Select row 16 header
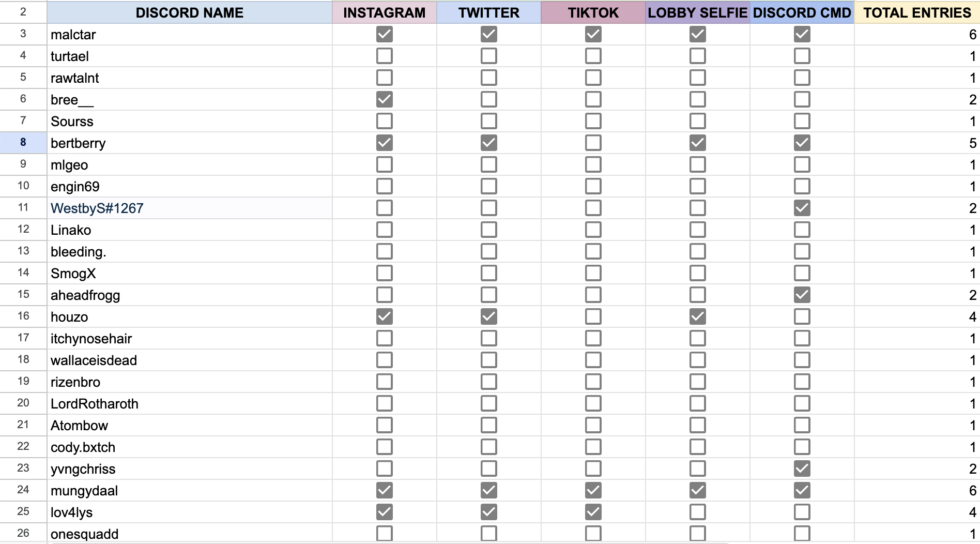 tap(23, 316)
